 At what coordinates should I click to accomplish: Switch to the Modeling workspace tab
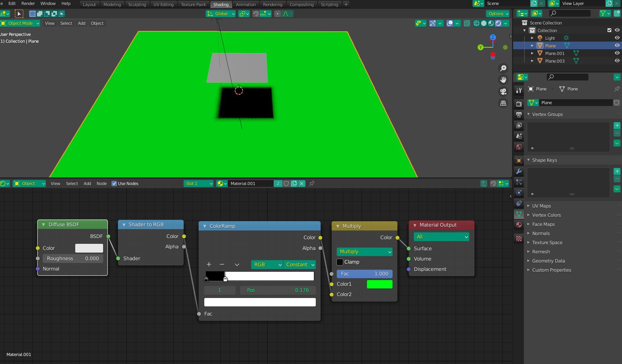coord(112,5)
